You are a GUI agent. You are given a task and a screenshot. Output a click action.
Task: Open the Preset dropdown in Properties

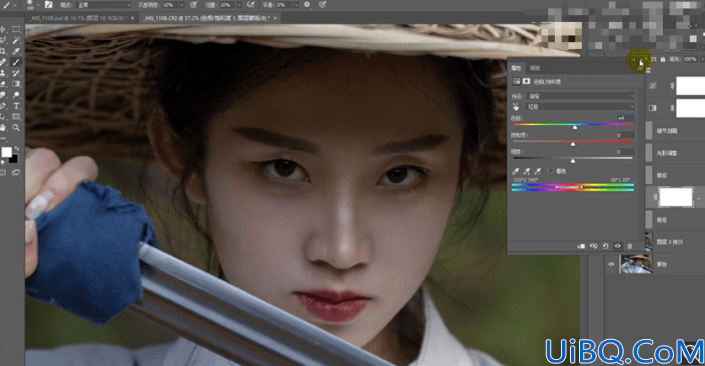580,96
